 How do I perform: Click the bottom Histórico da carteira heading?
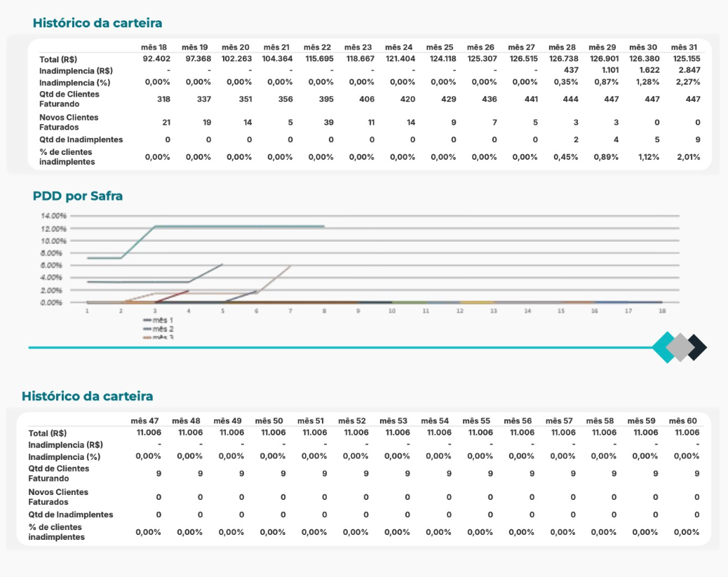(x=87, y=396)
